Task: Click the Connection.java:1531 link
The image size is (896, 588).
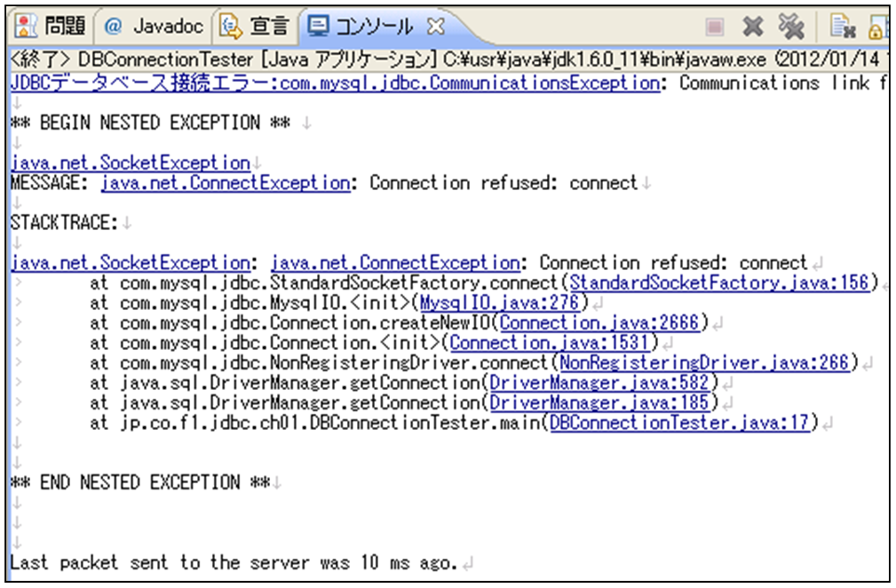Action: [552, 343]
